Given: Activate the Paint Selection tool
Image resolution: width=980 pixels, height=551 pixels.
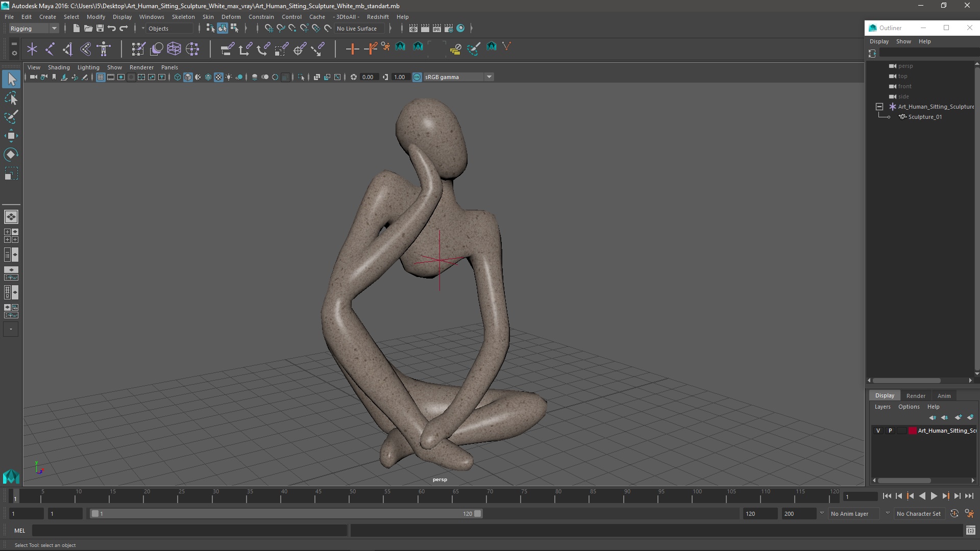Looking at the screenshot, I should click(x=11, y=117).
